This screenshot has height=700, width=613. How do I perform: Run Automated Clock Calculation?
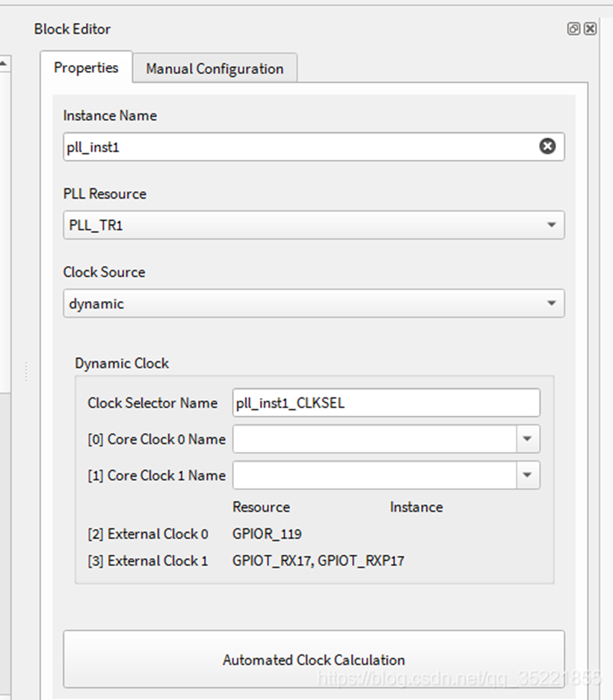point(314,660)
